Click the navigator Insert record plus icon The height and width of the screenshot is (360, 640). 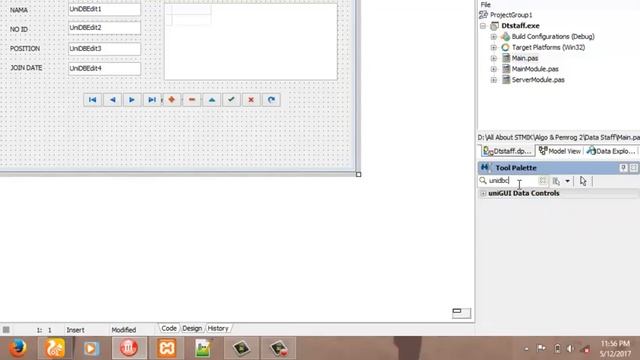tap(172, 100)
